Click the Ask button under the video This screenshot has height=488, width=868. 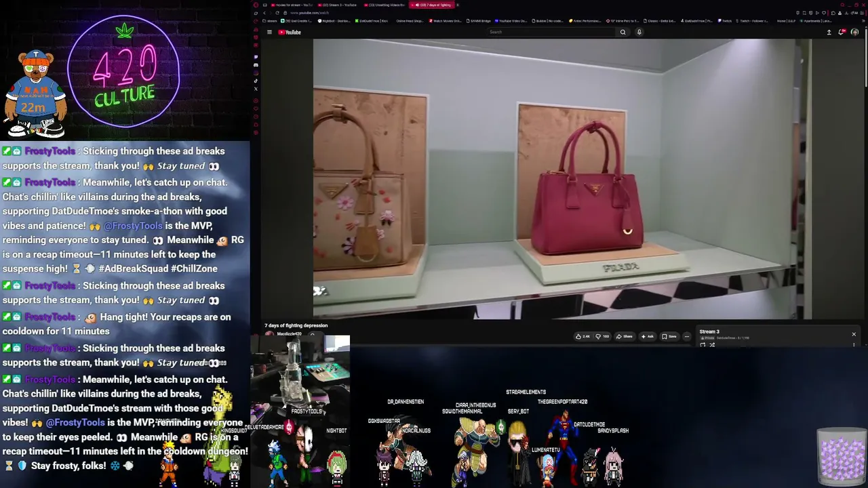[648, 336]
